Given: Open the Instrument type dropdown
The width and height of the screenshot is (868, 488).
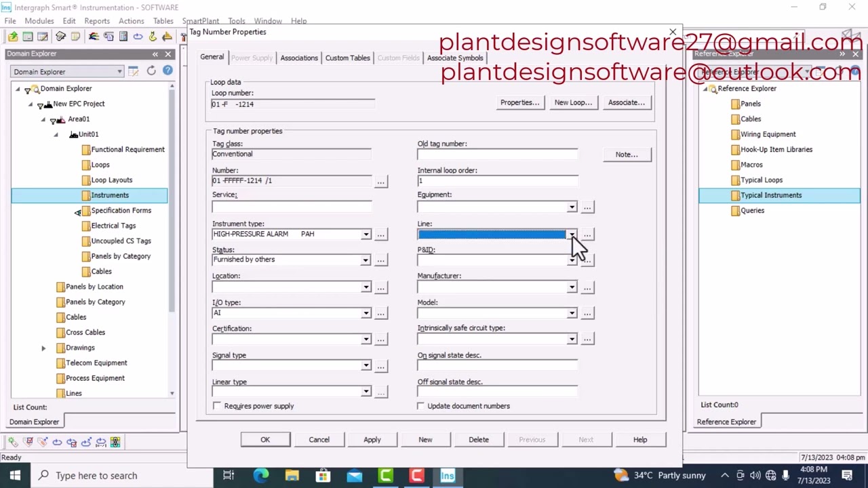Looking at the screenshot, I should [366, 235].
